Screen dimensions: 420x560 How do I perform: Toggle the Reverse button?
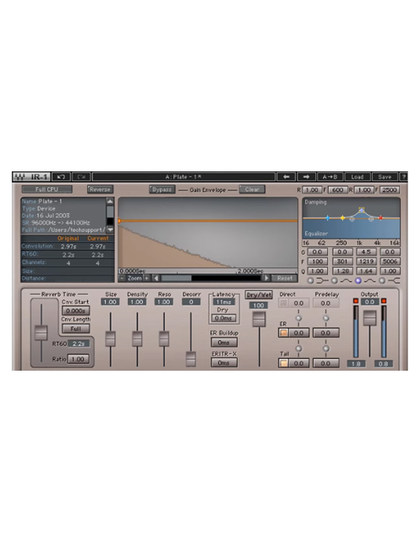[x=100, y=189]
